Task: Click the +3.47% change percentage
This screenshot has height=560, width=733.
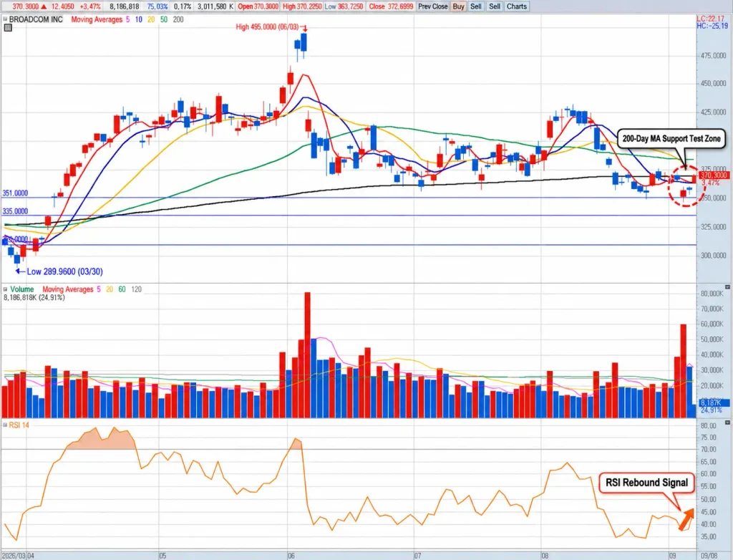Action: click(90, 6)
